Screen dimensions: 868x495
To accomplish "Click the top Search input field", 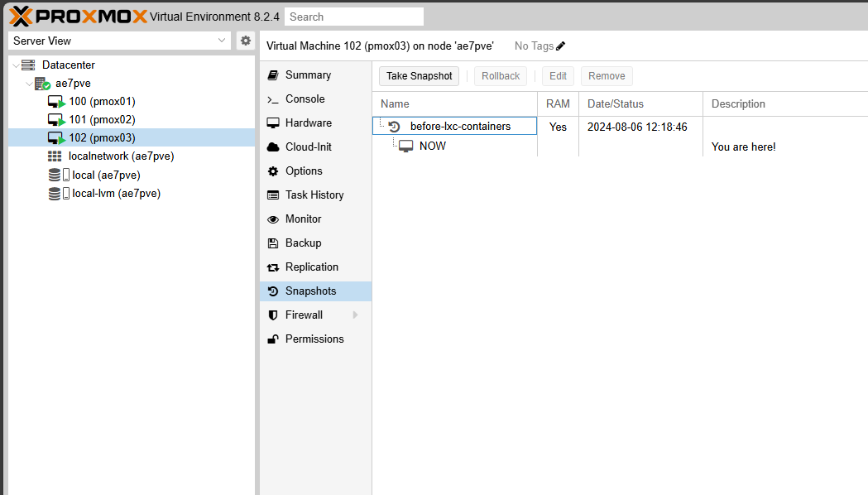I will click(354, 17).
